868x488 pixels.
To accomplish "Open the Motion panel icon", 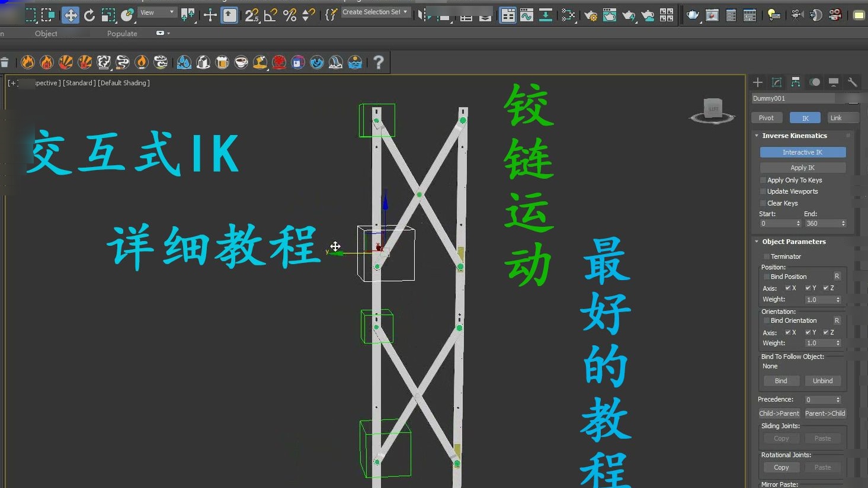I will pyautogui.click(x=815, y=82).
